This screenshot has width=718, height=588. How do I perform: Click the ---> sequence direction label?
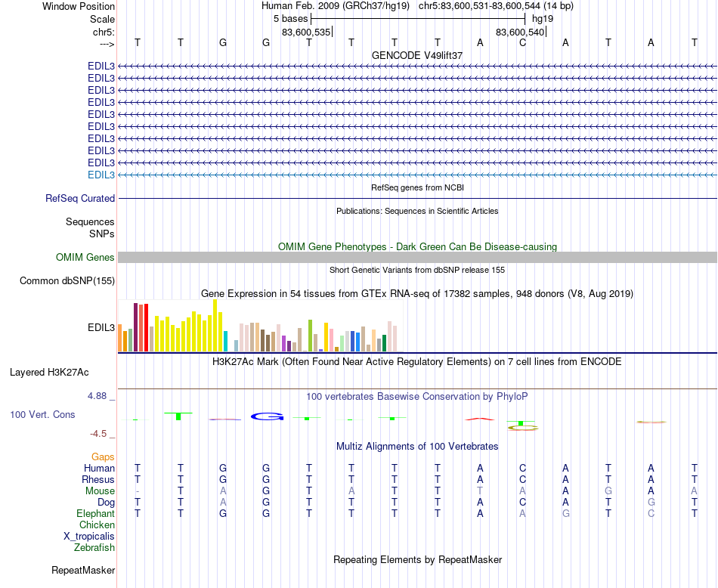coord(107,44)
